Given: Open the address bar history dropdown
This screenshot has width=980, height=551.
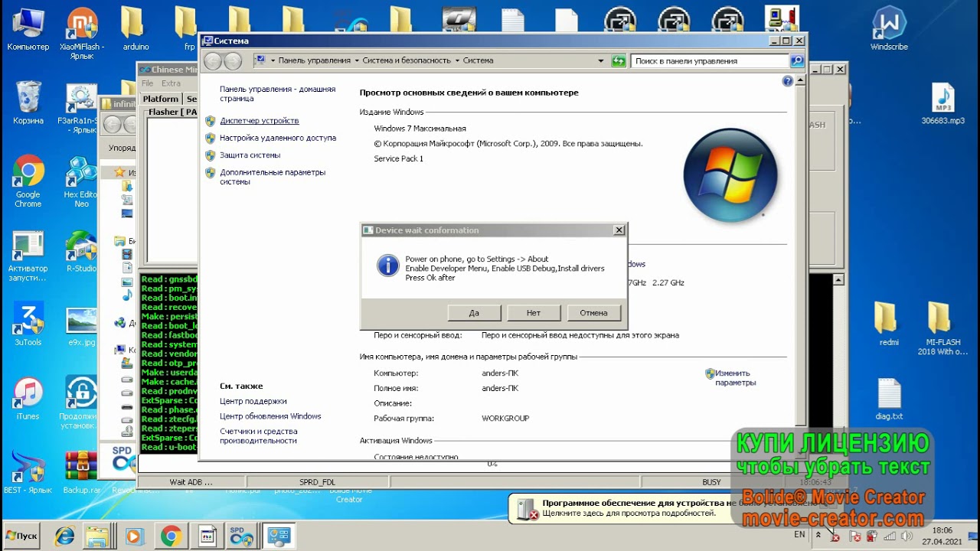Looking at the screenshot, I should point(600,60).
